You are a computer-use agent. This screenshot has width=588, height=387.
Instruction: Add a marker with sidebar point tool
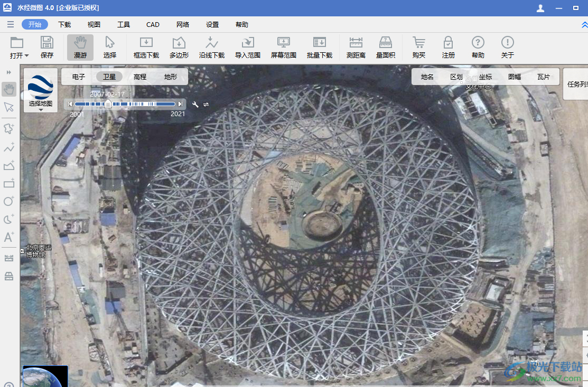(x=9, y=128)
